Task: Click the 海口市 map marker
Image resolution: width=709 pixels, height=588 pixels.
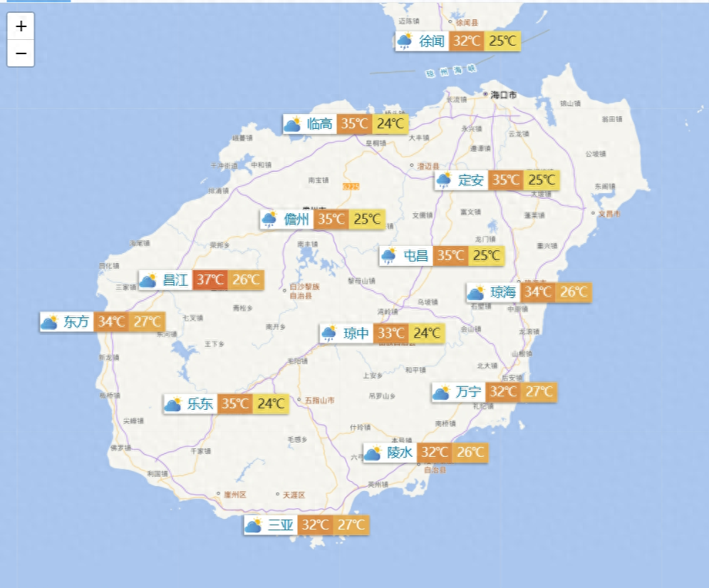Action: pyautogui.click(x=485, y=94)
